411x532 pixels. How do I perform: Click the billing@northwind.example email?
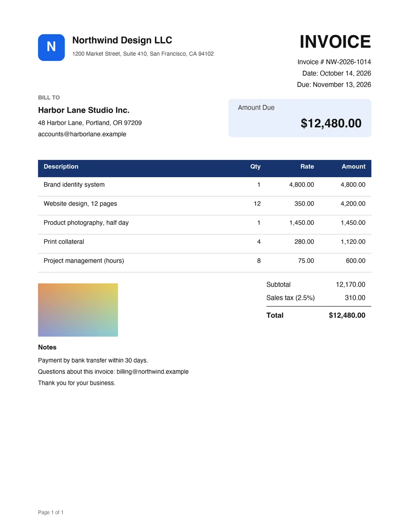pyautogui.click(x=152, y=372)
